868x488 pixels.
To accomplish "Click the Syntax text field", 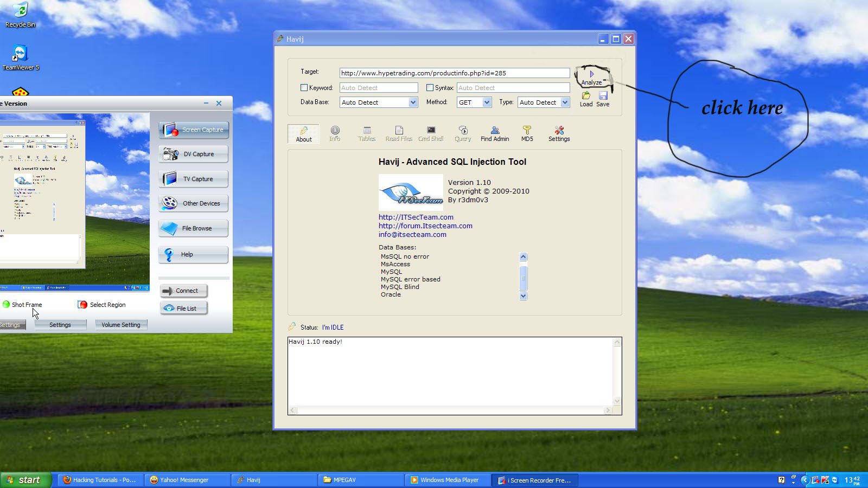I will tap(513, 88).
